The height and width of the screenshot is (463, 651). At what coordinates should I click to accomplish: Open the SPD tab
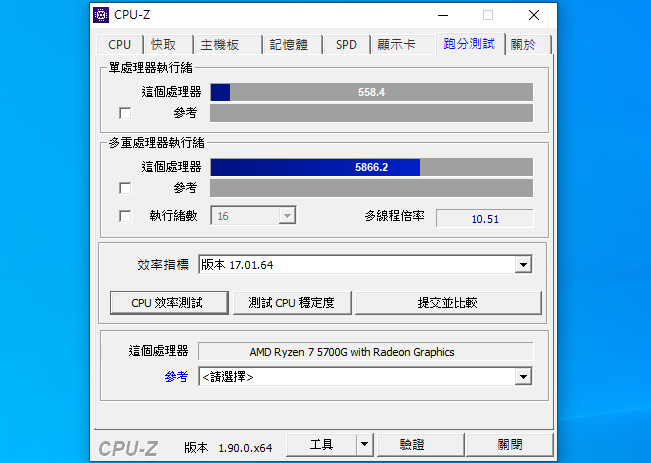346,44
